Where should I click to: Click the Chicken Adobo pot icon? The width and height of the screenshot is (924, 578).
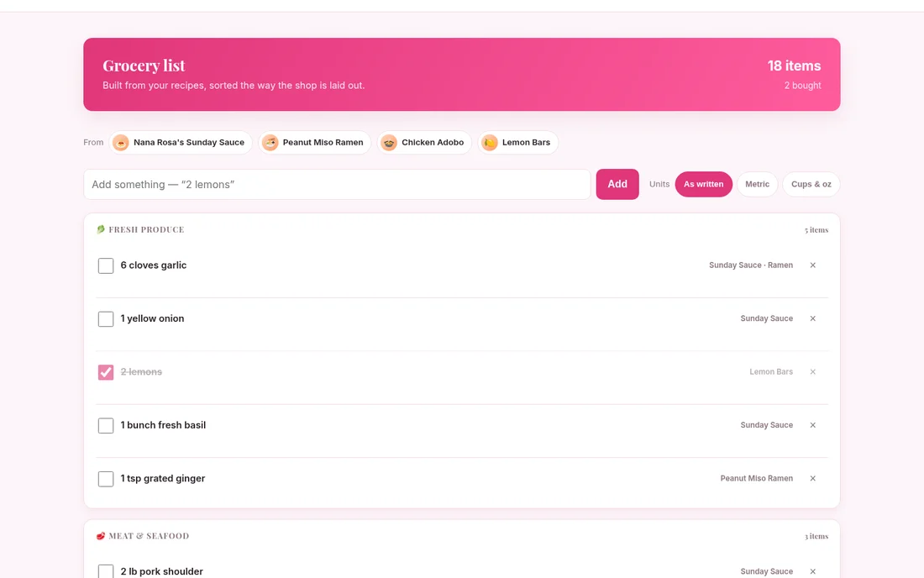389,143
